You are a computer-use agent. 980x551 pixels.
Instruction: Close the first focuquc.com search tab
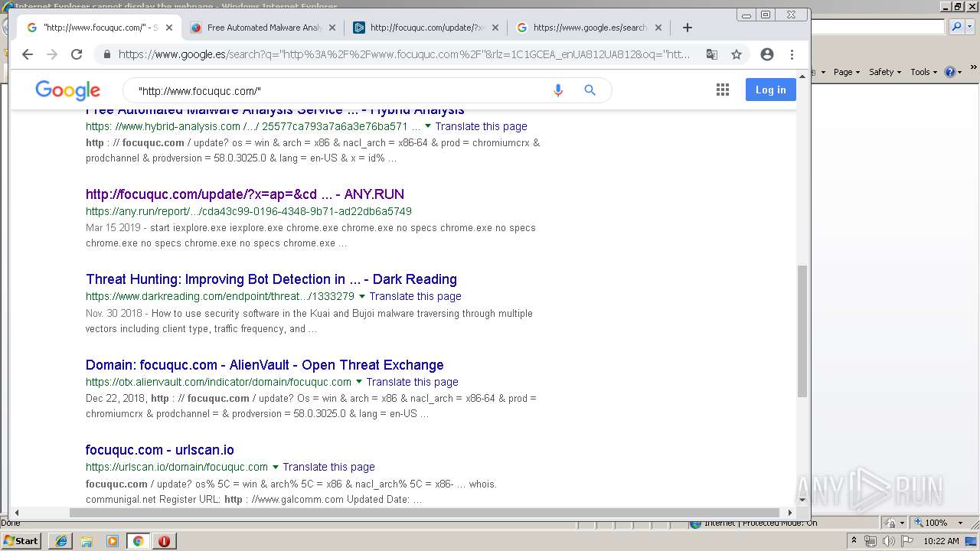169,28
